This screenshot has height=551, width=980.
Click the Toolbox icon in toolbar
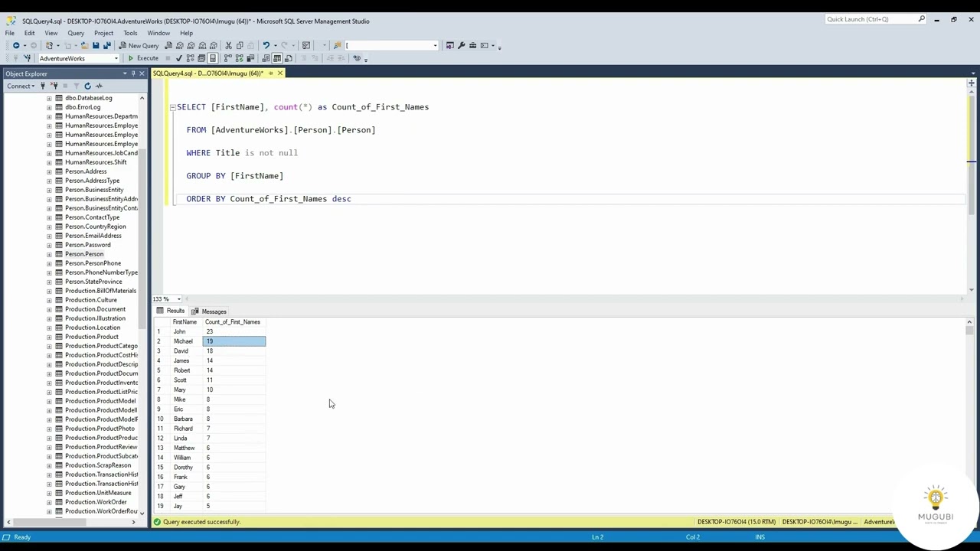(472, 45)
